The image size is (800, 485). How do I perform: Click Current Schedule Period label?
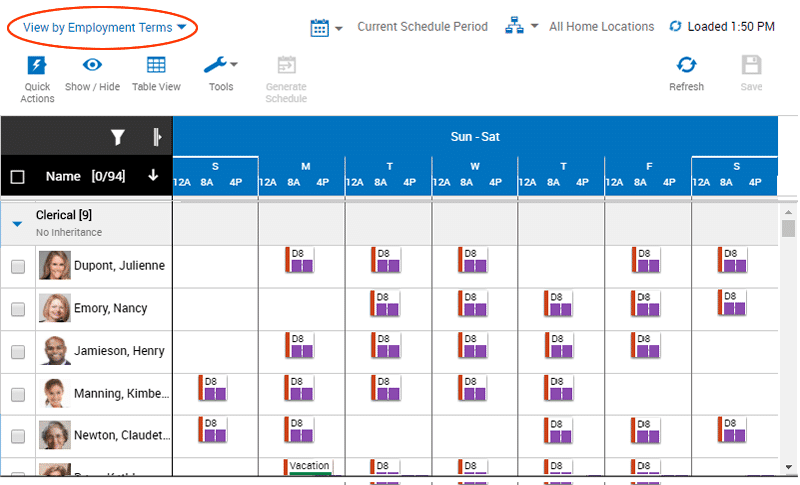tap(422, 27)
